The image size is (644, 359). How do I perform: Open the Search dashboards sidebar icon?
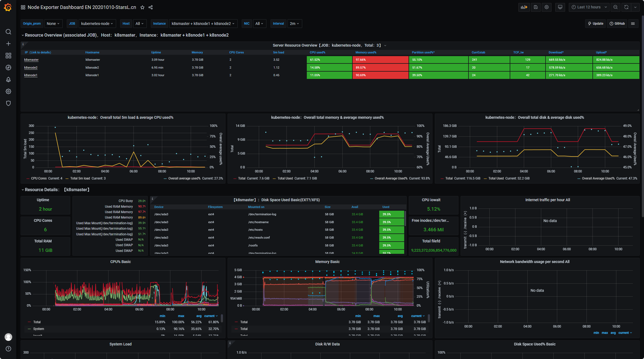pyautogui.click(x=8, y=32)
